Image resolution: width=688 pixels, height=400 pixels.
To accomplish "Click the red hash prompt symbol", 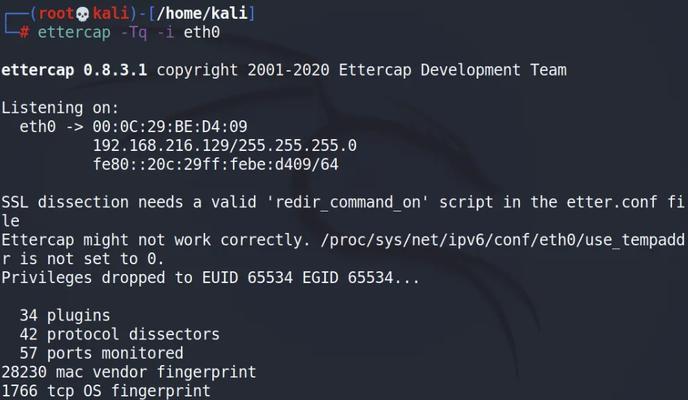I will coord(24,32).
